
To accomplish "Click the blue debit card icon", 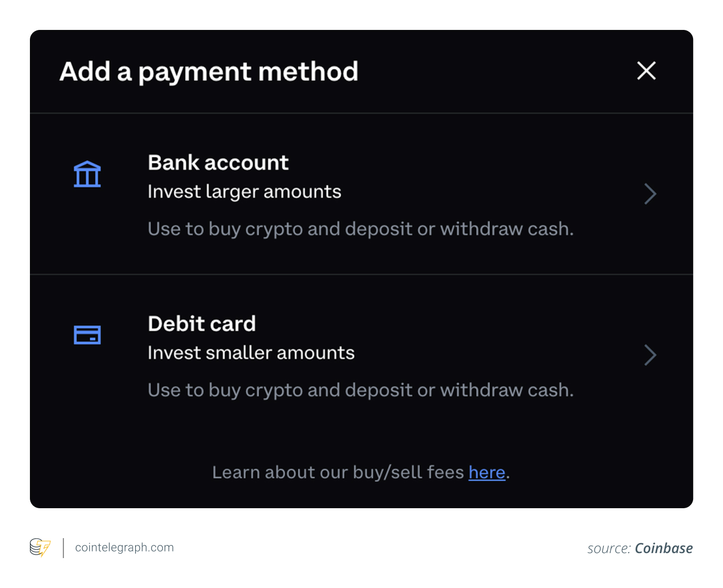I will [87, 335].
